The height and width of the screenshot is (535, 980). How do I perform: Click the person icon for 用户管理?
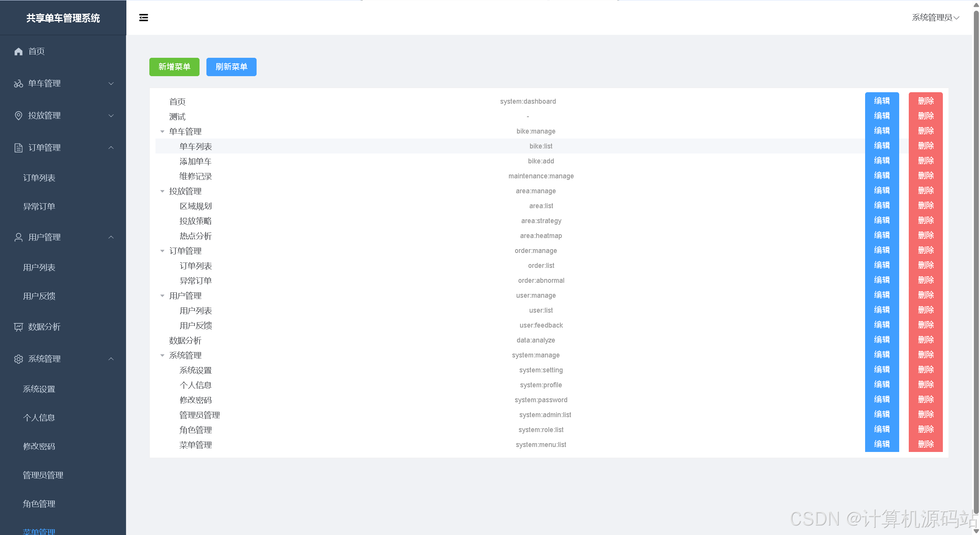pyautogui.click(x=18, y=237)
